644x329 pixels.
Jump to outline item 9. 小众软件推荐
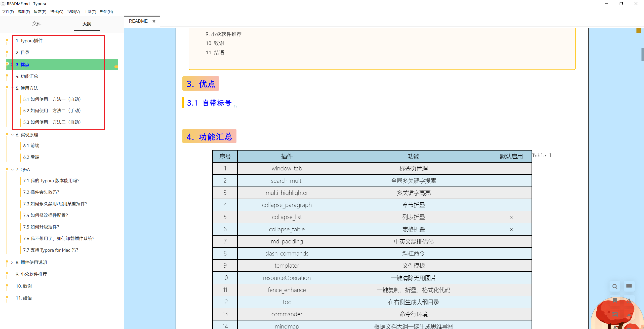(x=31, y=274)
